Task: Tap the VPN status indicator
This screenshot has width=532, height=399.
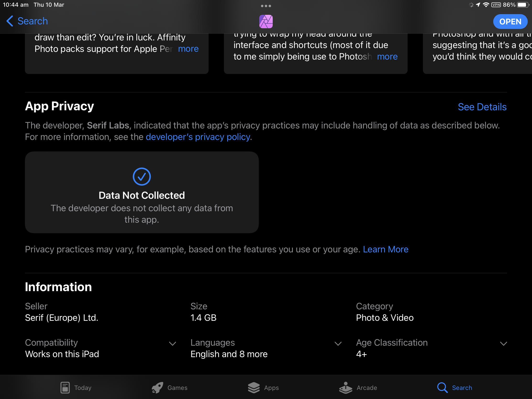Action: tap(496, 5)
